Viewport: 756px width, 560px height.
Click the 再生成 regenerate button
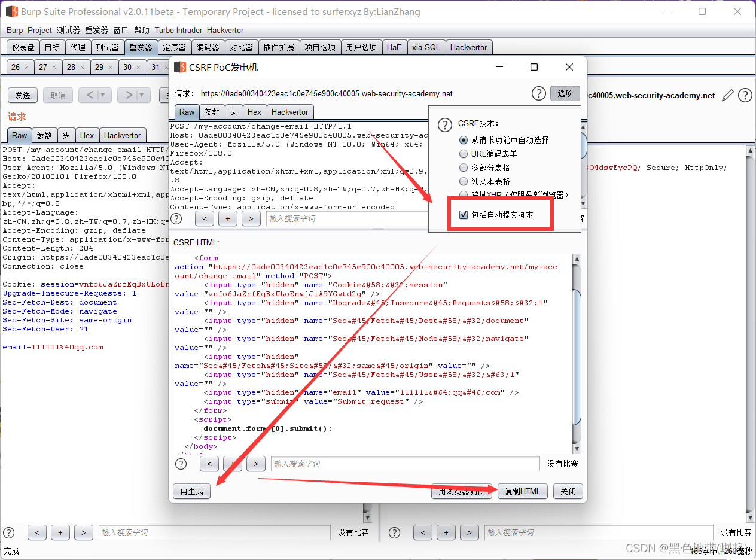pos(191,491)
